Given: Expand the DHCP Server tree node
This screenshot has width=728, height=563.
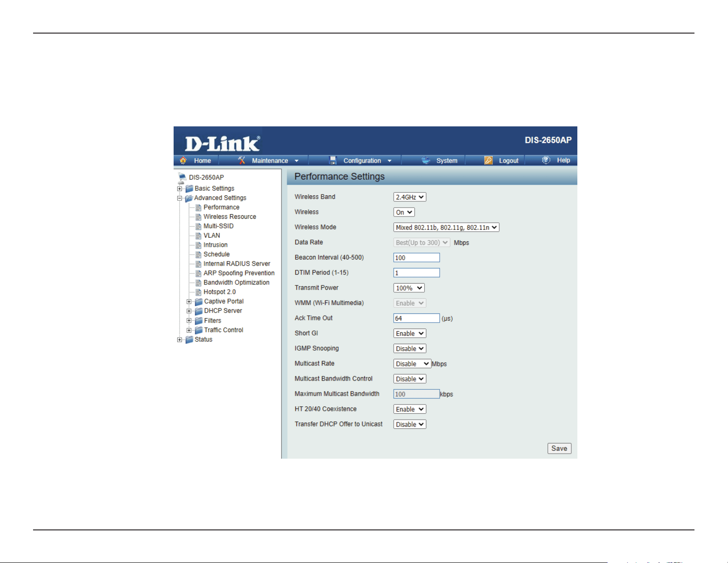Looking at the screenshot, I should [189, 311].
